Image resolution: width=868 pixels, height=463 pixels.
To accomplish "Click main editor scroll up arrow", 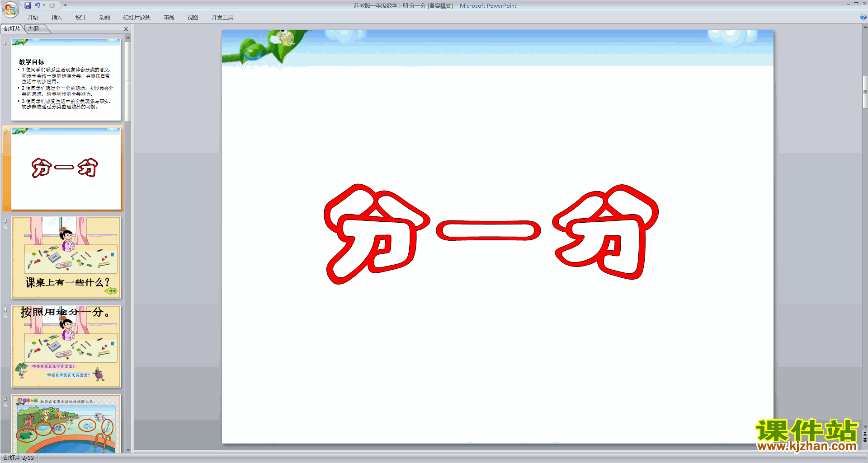I will tap(865, 27).
